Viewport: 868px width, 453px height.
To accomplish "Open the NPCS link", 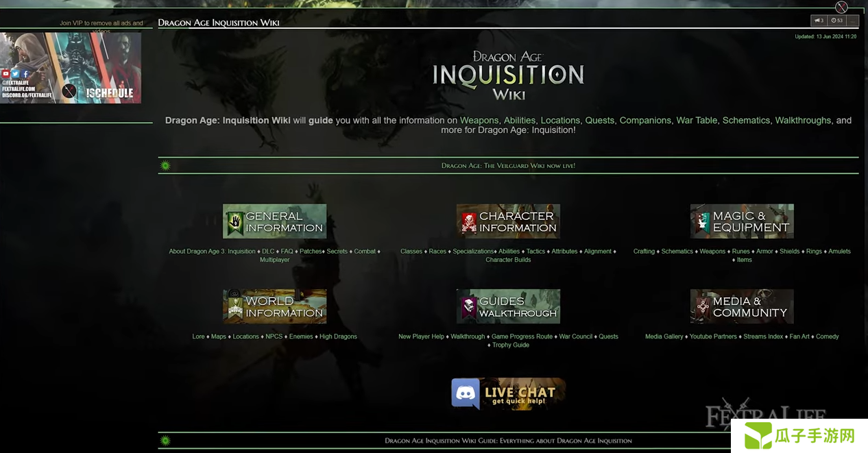I will point(274,336).
